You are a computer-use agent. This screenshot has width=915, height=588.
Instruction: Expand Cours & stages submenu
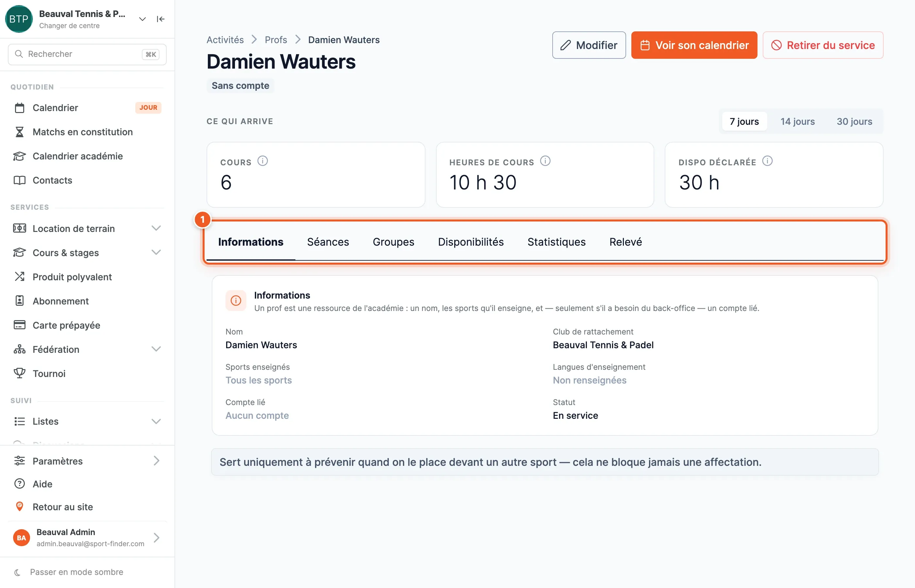point(156,253)
